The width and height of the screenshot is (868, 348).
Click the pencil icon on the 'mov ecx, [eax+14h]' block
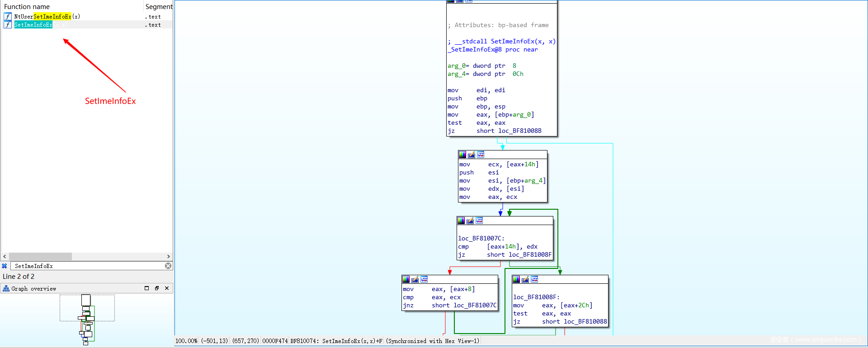pyautogui.click(x=472, y=155)
